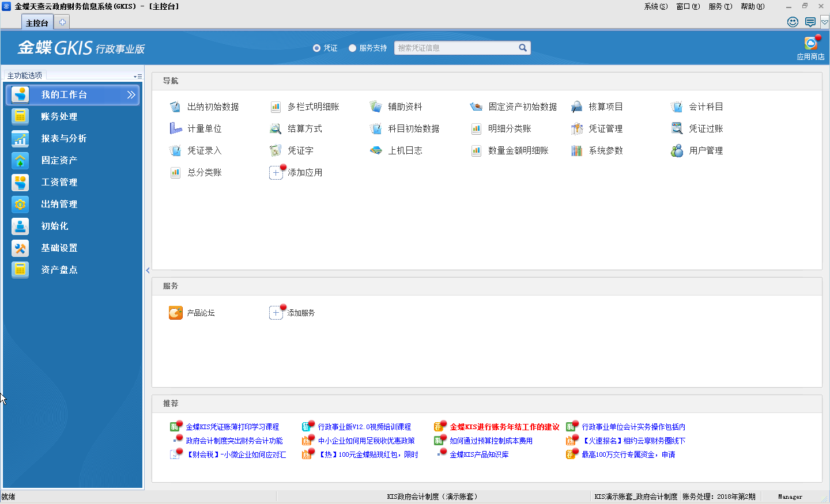Select 固定资产 in the sidebar

point(73,160)
